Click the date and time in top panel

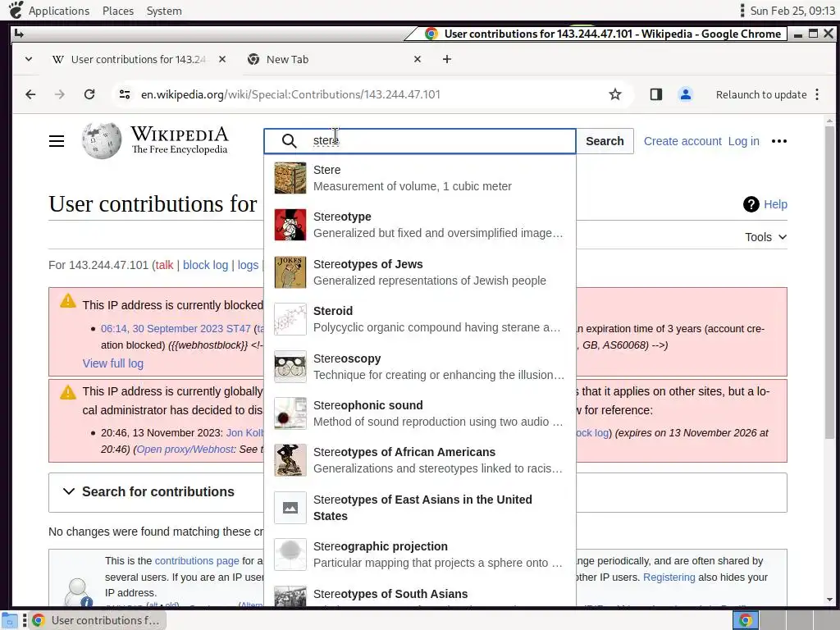point(792,11)
